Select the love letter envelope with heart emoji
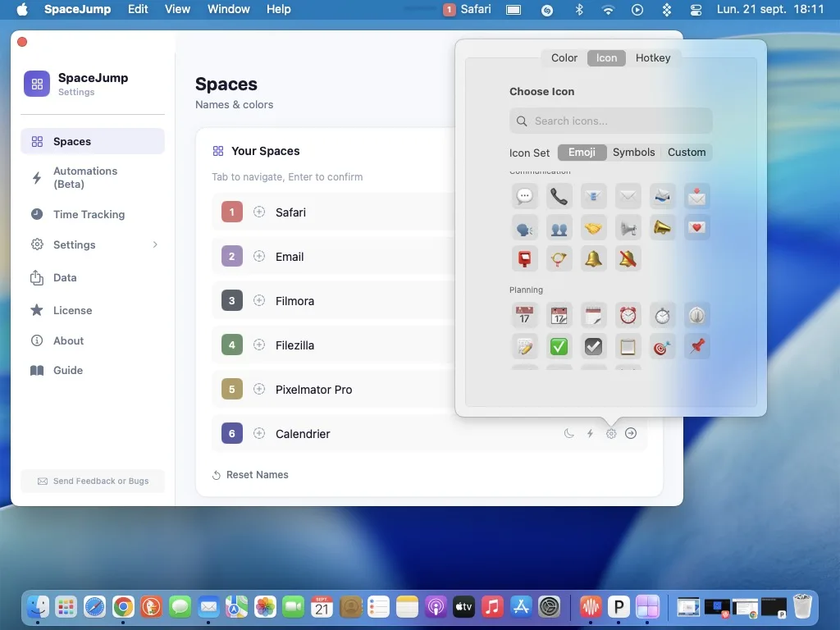 (696, 228)
